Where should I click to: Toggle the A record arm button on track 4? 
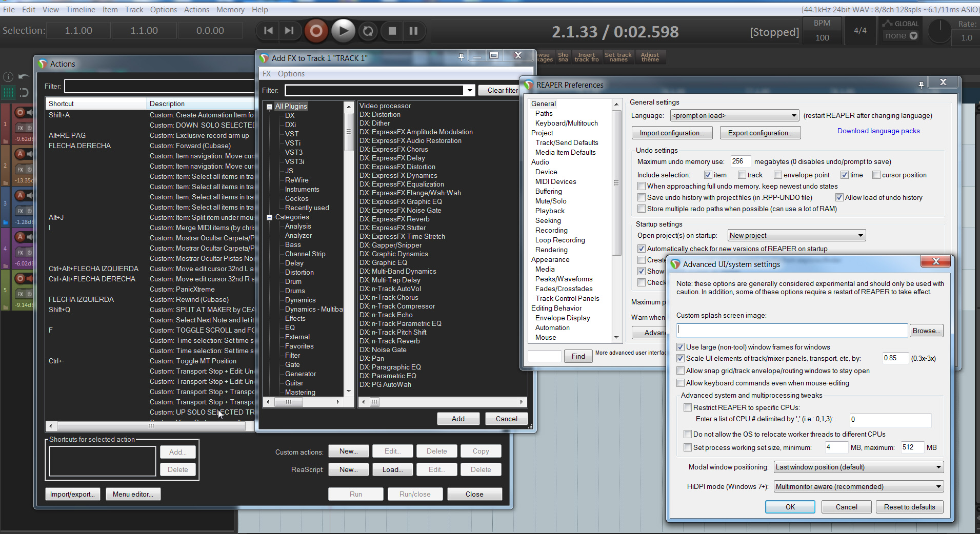tap(20, 237)
